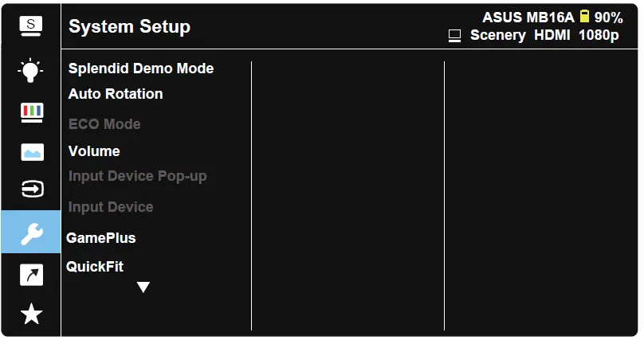Select the System Setup wrench icon
Image resolution: width=644 pixels, height=344 pixels.
31,233
